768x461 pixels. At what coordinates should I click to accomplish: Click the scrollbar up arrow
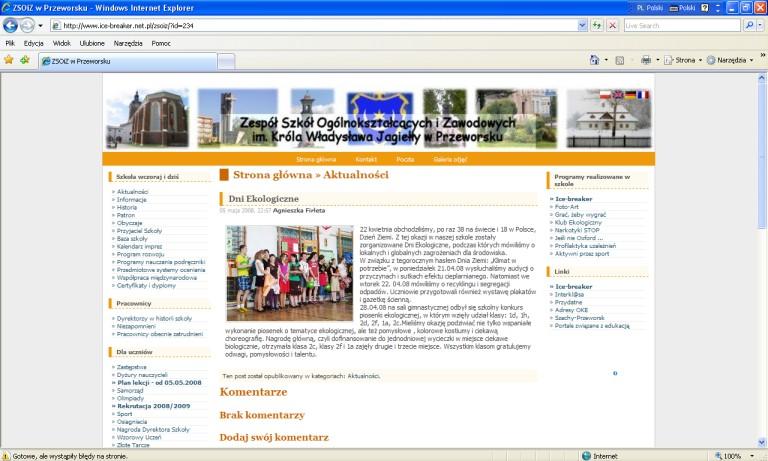(762, 77)
